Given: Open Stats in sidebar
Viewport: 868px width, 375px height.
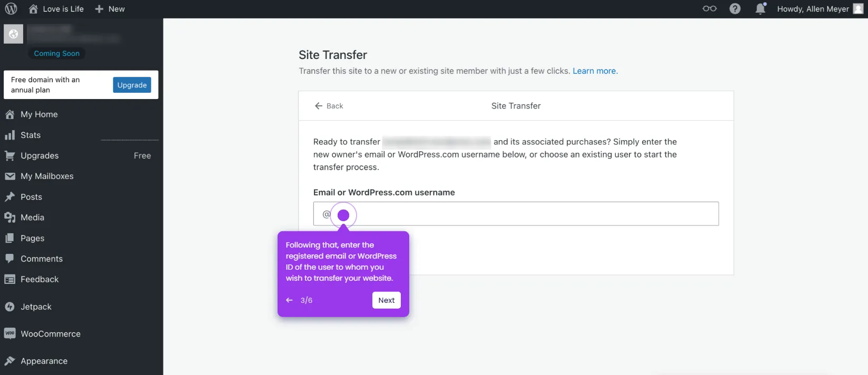Looking at the screenshot, I should [x=31, y=135].
